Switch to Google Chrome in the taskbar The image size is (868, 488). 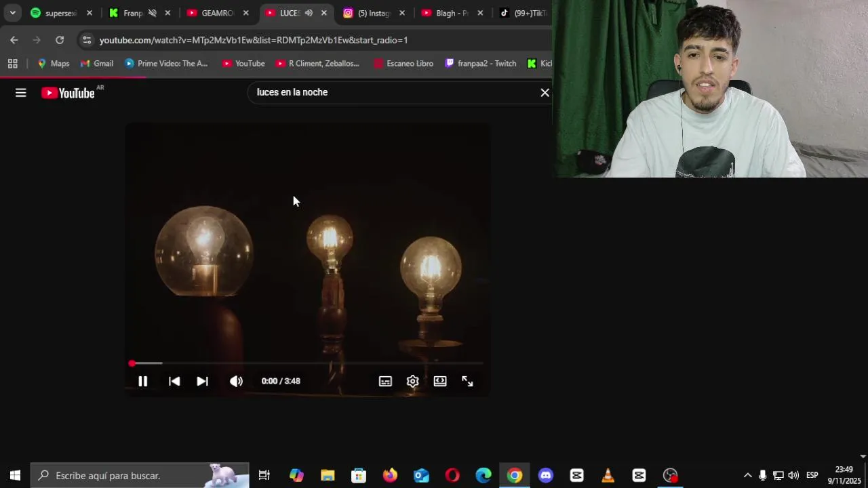[x=515, y=475]
